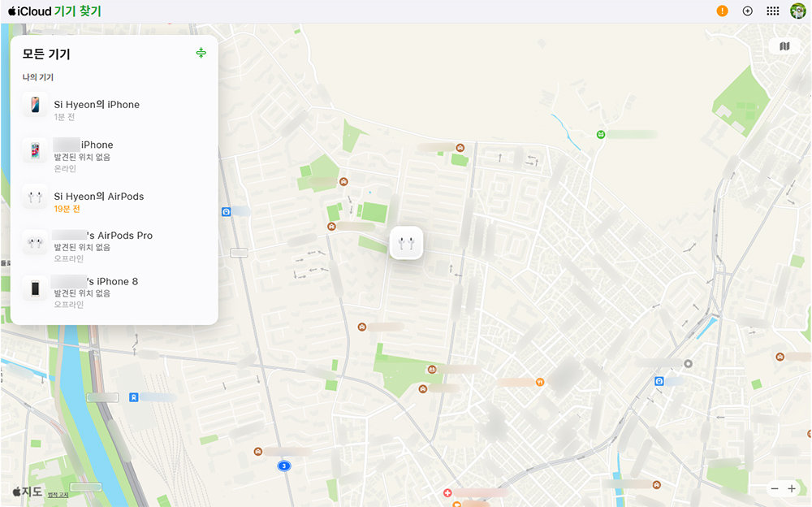Click the orange restaurant marker on map
The width and height of the screenshot is (812, 507).
[540, 382]
